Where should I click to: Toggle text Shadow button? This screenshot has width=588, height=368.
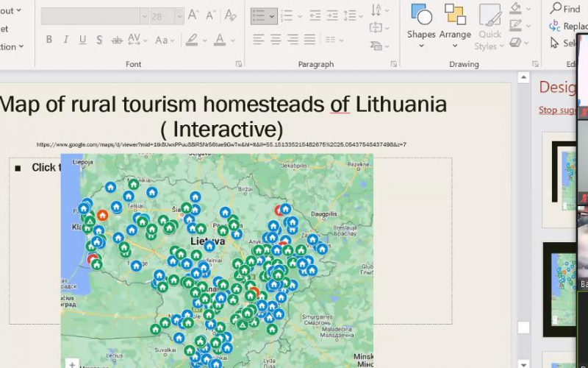(99, 40)
